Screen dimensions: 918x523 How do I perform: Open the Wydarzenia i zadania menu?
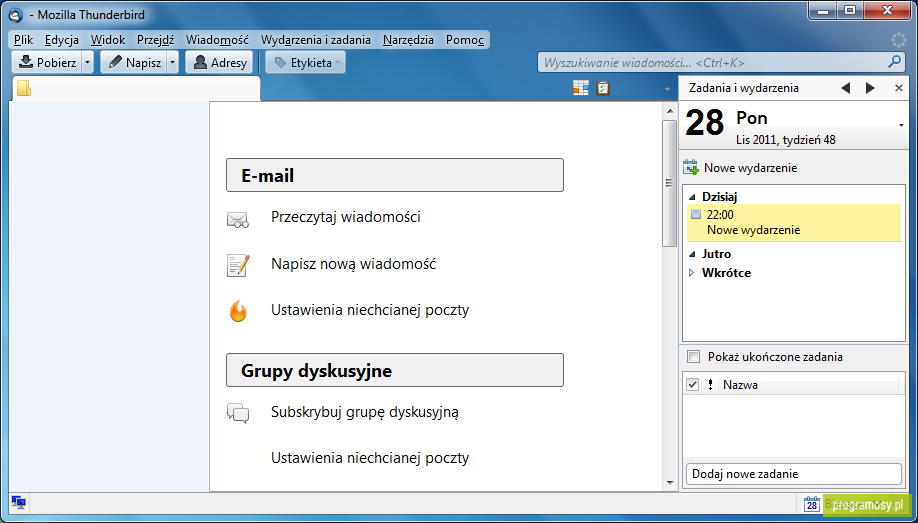click(316, 40)
